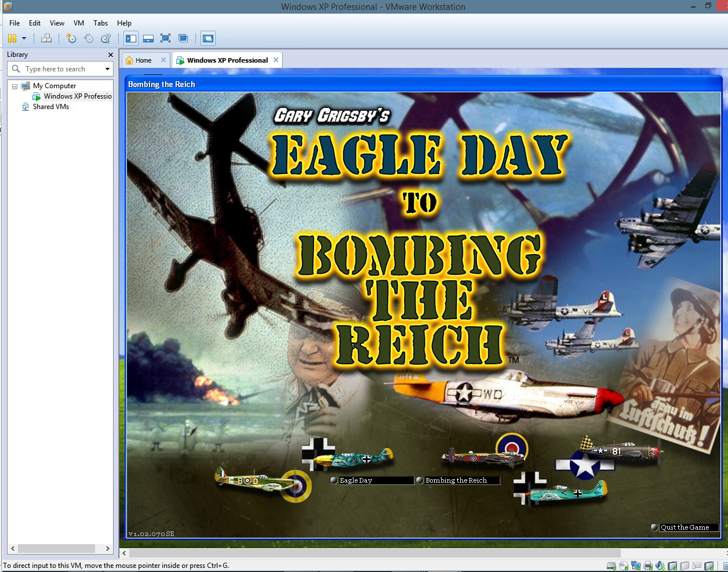The width and height of the screenshot is (728, 572).
Task: Click the VMware Workstation title bar icon
Action: tap(8, 6)
